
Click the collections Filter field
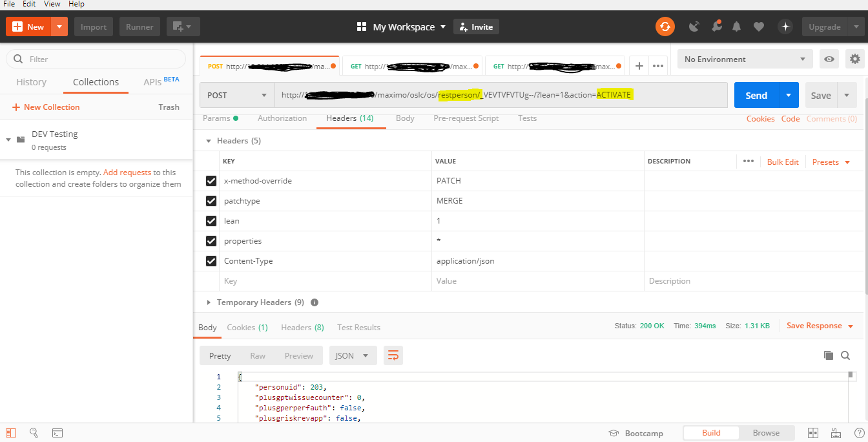(x=96, y=59)
